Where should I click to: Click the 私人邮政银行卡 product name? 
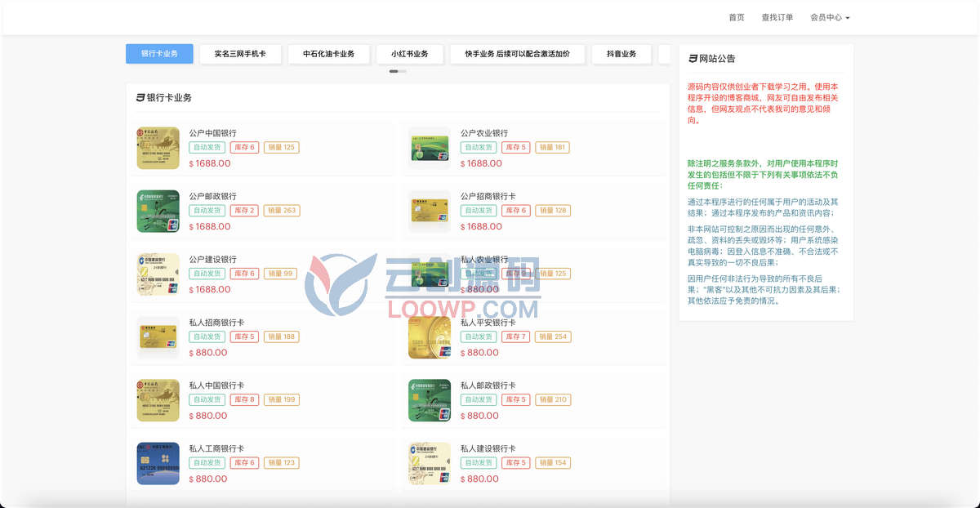(x=488, y=385)
